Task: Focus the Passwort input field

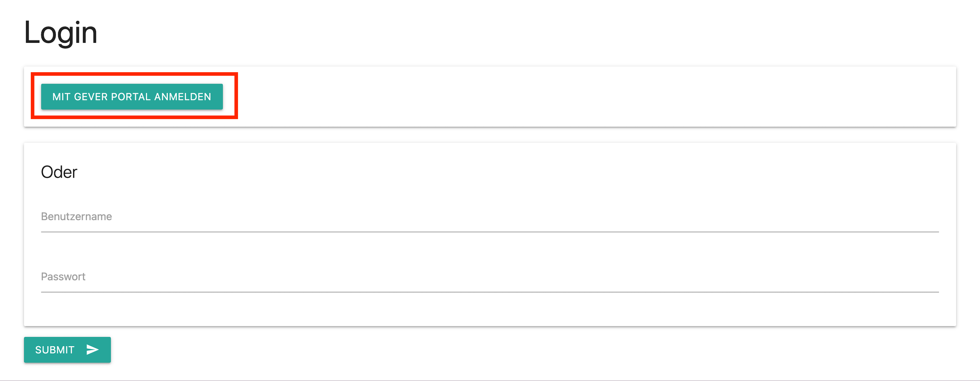Action: (490, 277)
